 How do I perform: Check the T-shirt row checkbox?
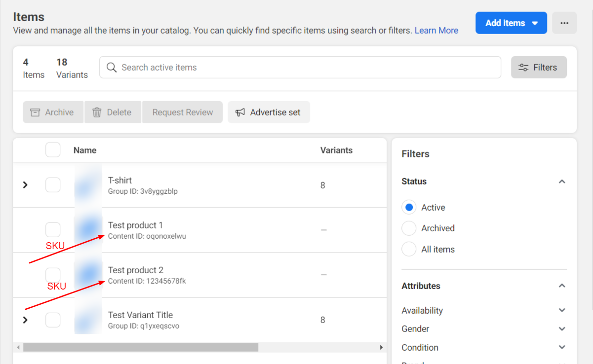click(x=53, y=185)
